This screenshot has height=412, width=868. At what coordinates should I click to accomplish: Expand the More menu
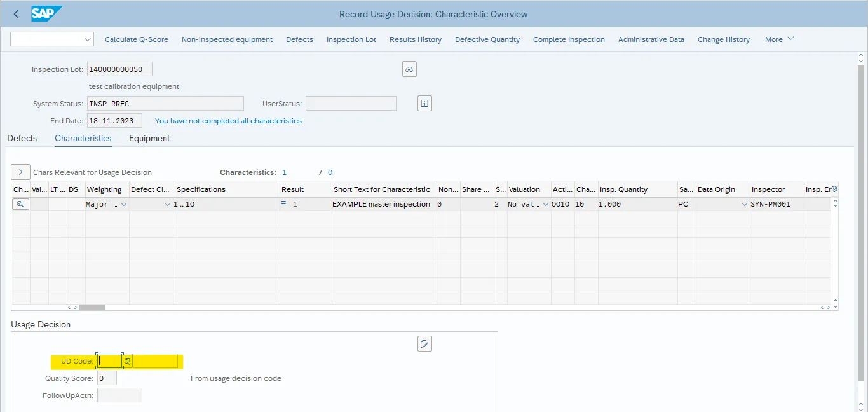point(779,39)
